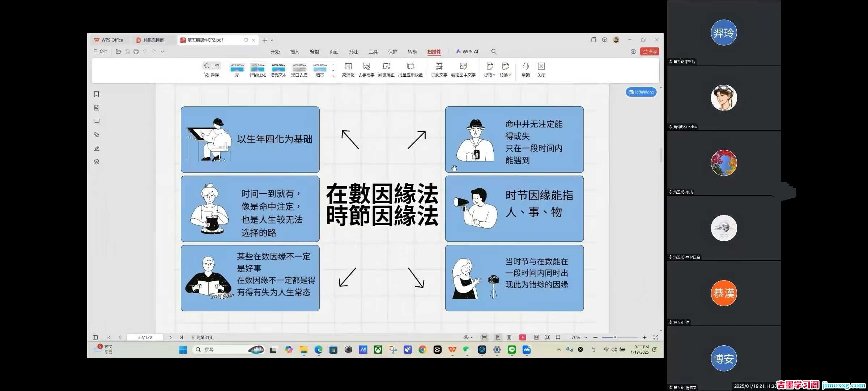The width and height of the screenshot is (868, 391).
Task: Select the 纠偏矫正 deskew tool
Action: [386, 67]
